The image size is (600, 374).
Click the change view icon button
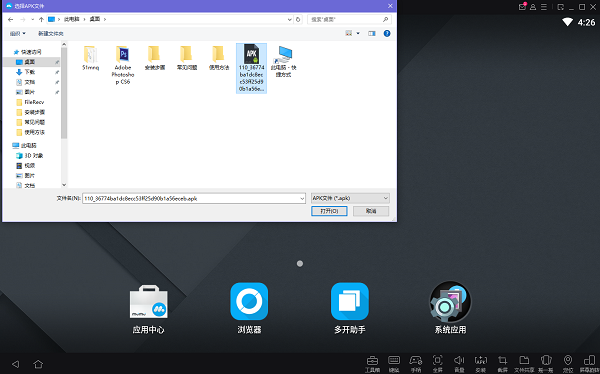pos(349,33)
